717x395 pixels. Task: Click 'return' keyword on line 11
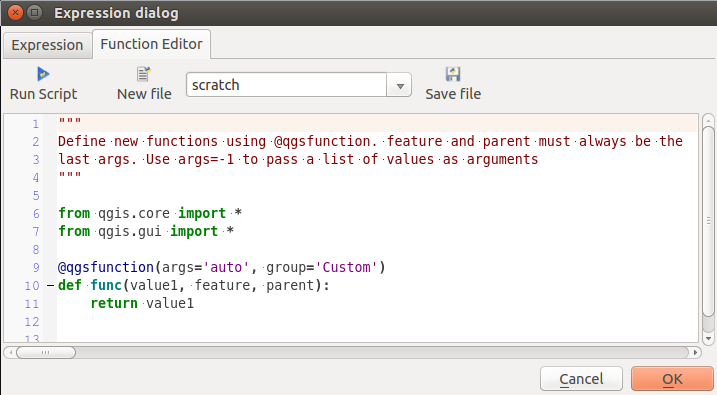click(114, 303)
